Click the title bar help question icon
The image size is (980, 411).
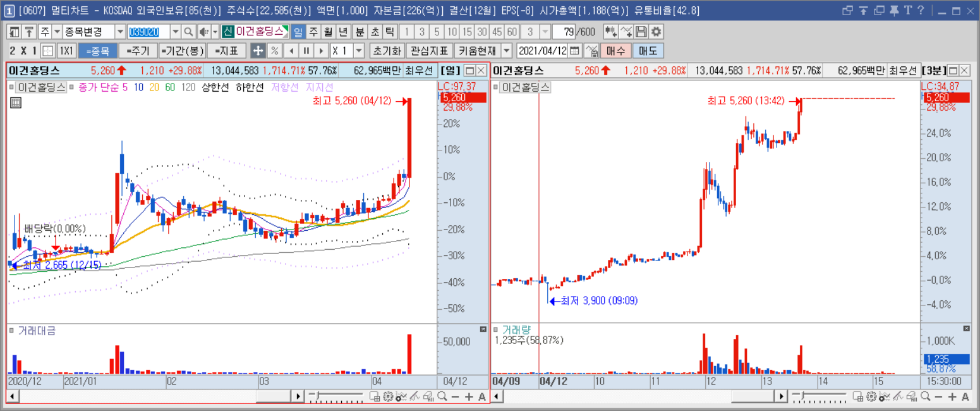click(x=921, y=10)
